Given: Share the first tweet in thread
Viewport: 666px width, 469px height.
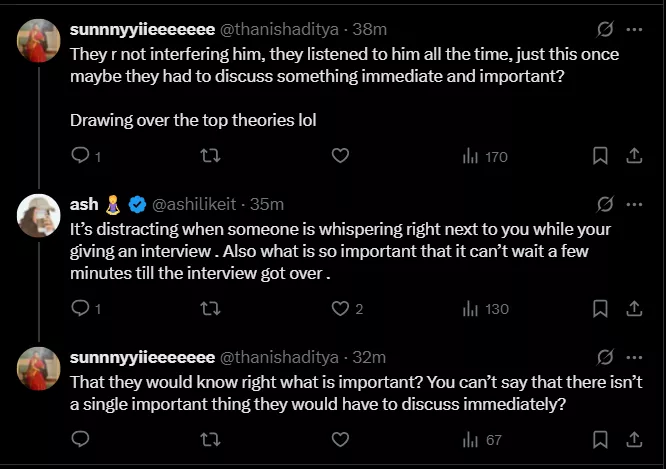Looking at the screenshot, I should (633, 156).
